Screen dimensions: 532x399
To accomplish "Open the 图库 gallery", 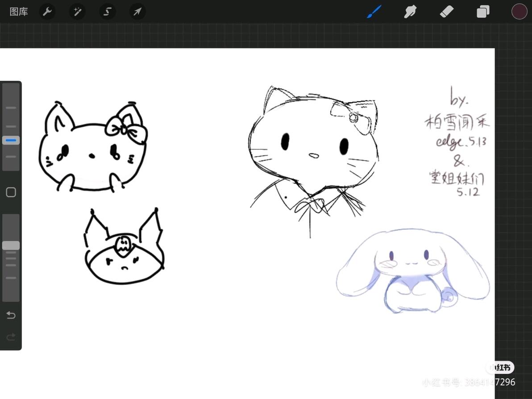I will click(19, 12).
